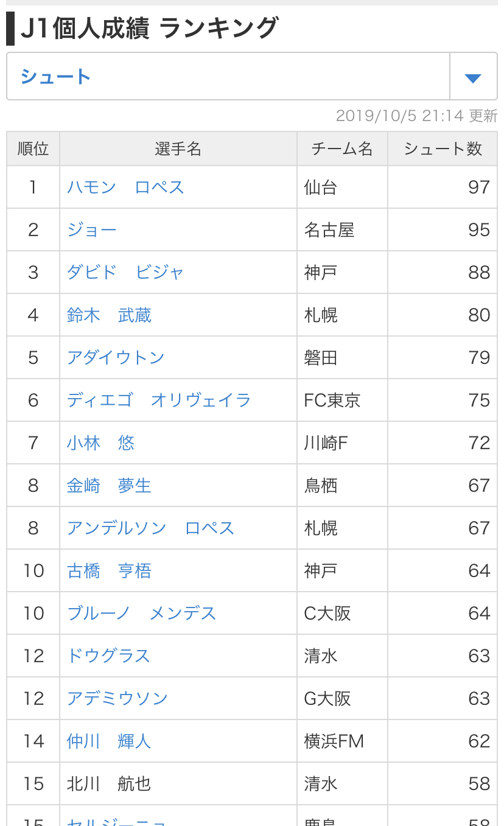Open player profile 鈴木 武蔵

pos(109,315)
